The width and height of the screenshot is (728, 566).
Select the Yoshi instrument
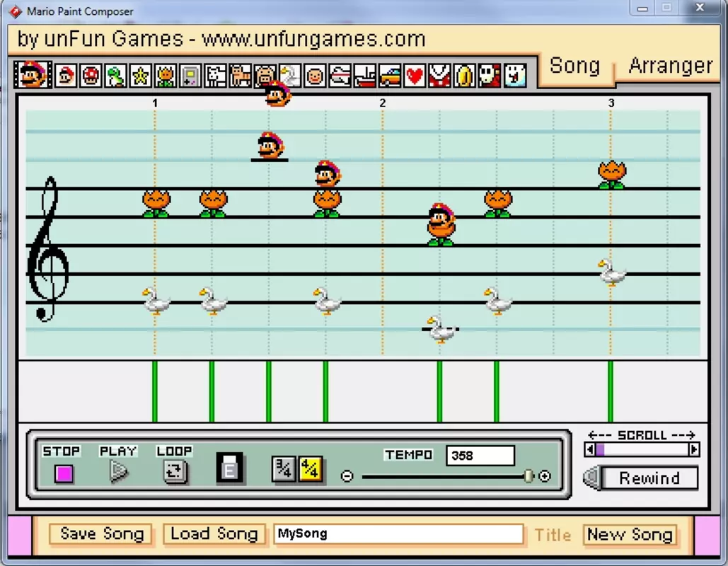tap(115, 76)
